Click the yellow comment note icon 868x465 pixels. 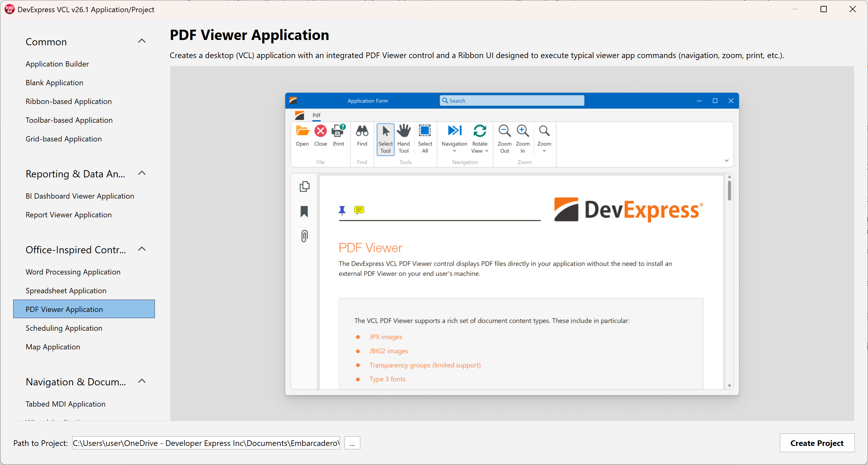pos(359,210)
